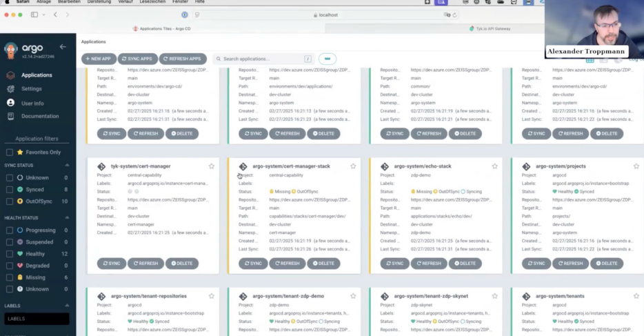The image size is (644, 336).
Task: Focus the Search applications field
Action: coord(263,59)
